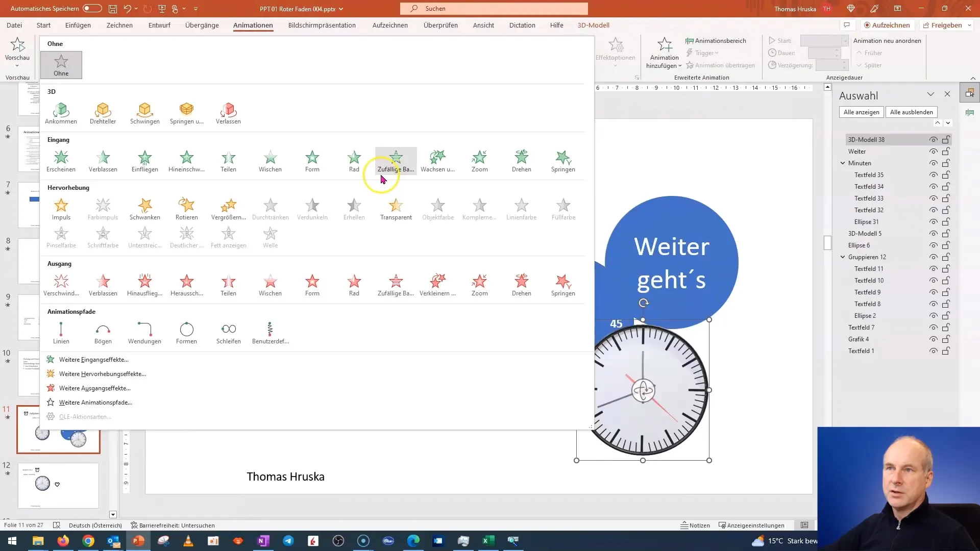The height and width of the screenshot is (551, 980).
Task: Open Weitere Animationspfade menu entry
Action: (x=95, y=403)
